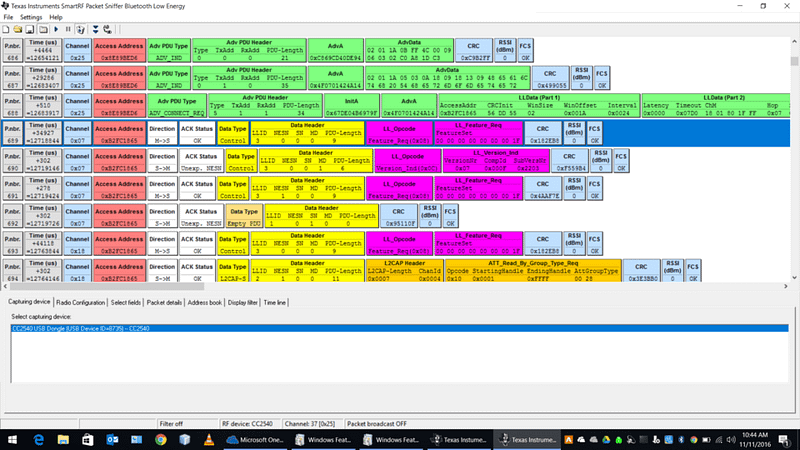This screenshot has width=800, height=450.
Task: Click horizontal scrollbar right arrow
Action: (786, 287)
